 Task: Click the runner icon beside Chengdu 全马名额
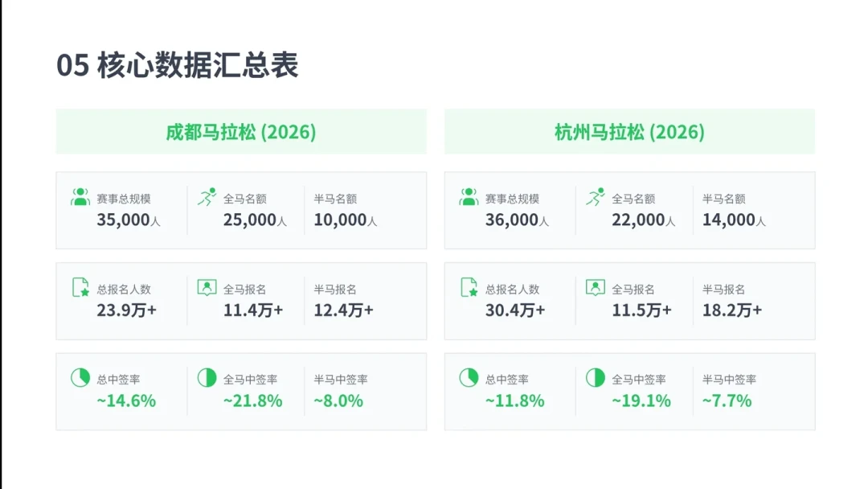point(207,196)
